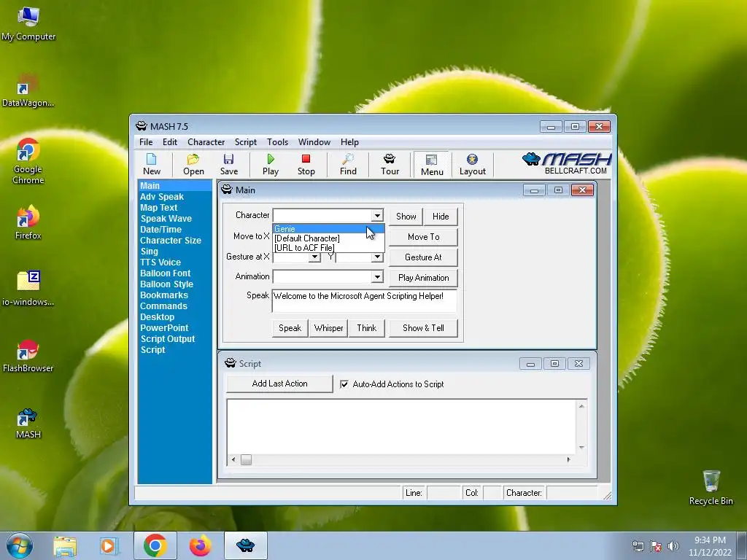The image size is (747, 560).
Task: Open the Recycle Bin
Action: pyautogui.click(x=711, y=488)
